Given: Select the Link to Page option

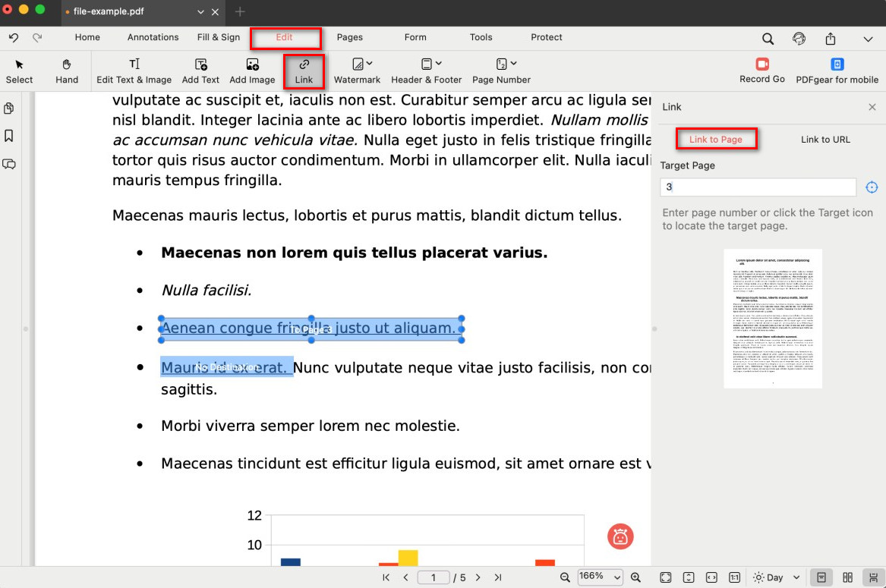Looking at the screenshot, I should tap(715, 140).
